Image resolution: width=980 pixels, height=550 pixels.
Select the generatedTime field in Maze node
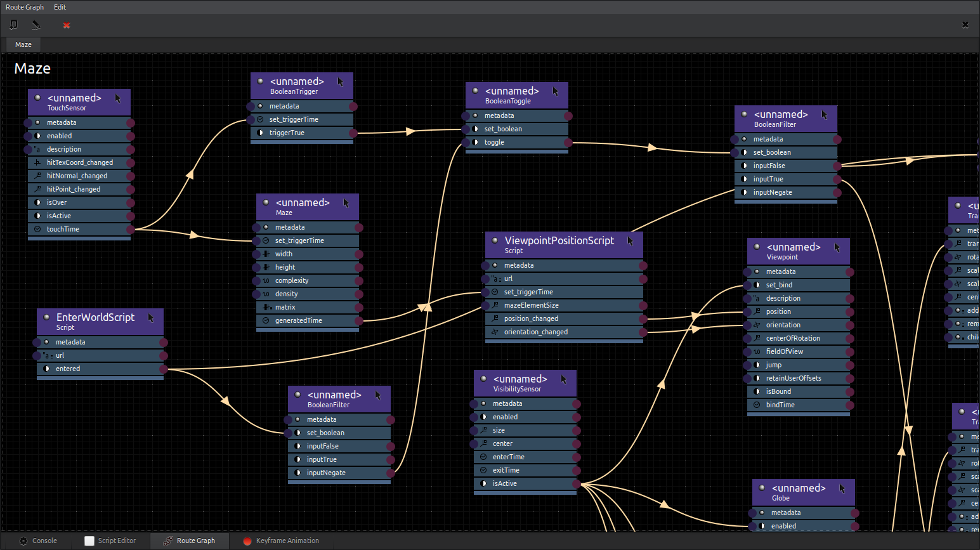click(x=298, y=320)
